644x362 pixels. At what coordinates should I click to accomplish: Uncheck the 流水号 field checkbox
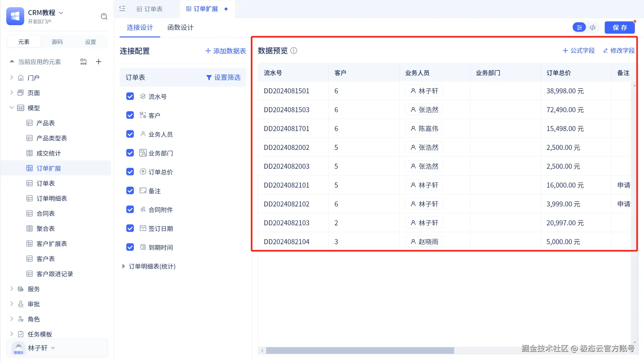tap(130, 96)
